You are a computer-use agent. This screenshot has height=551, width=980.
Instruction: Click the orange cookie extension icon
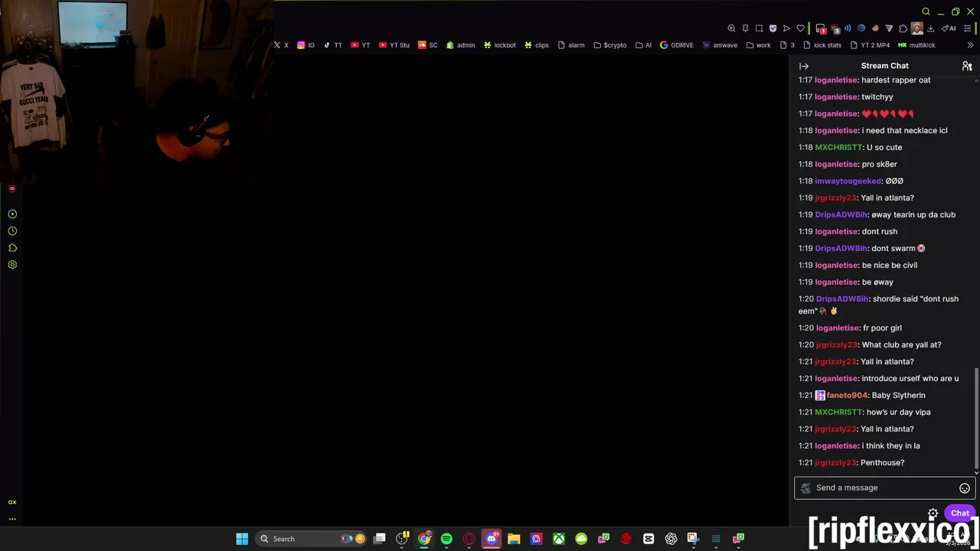875,28
